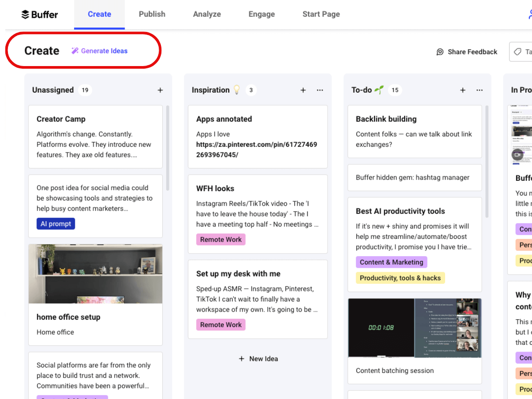Viewport: 532px width, 399px height.
Task: Click the plus icon on the Inspiration column
Action: [x=303, y=90]
